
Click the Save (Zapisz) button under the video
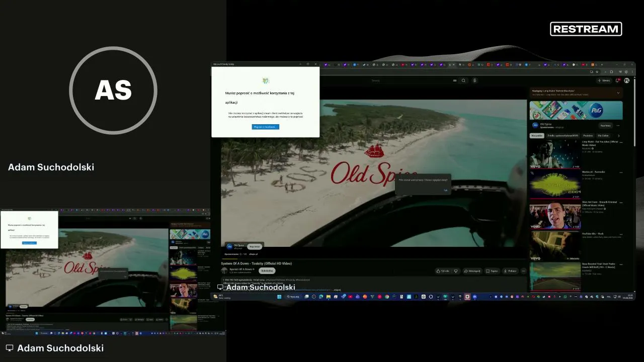pos(492,271)
